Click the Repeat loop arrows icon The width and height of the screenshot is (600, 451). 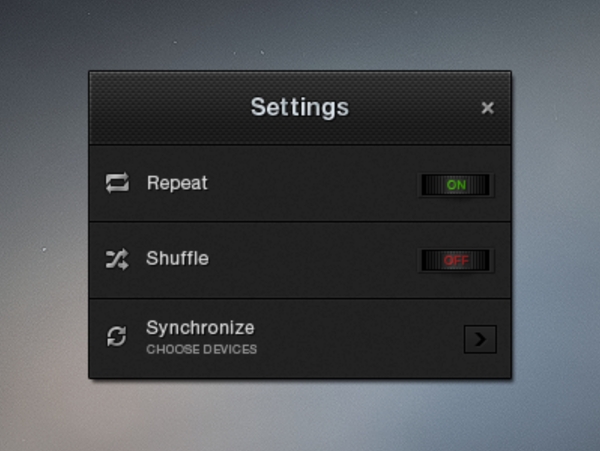point(117,183)
